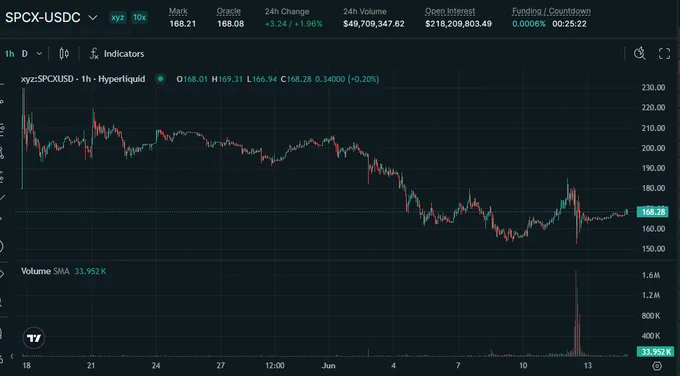Screen dimensions: 680x376
Task: Click the Funding / Countdown label
Action: click(551, 11)
